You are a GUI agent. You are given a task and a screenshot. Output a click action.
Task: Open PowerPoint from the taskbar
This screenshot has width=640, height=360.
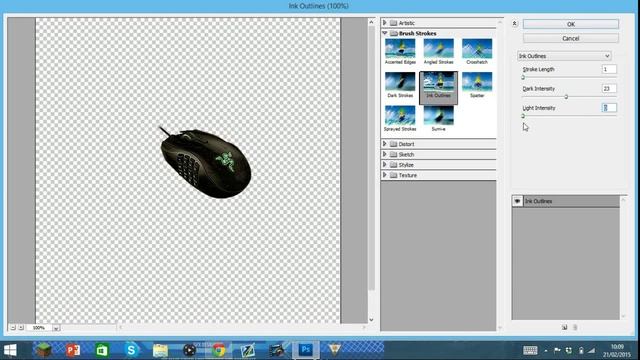(x=73, y=350)
